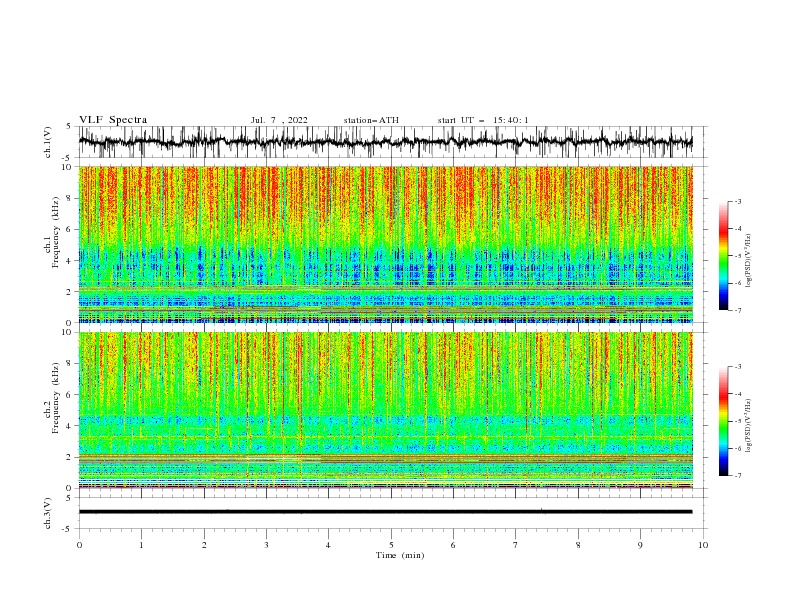Screen dimensions: 792x612
Task: Click the 'ch.2 Frequency (kHz)' axis label
Action: [52, 397]
